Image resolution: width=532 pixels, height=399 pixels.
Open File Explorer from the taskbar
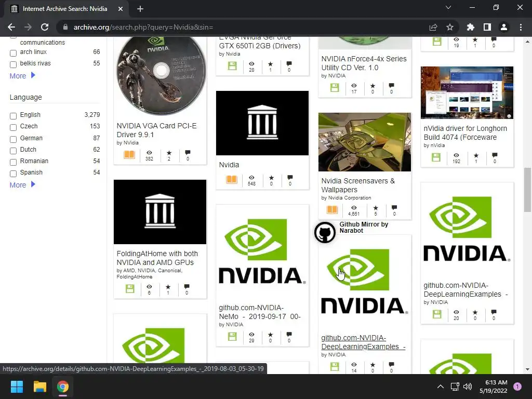pos(39,387)
